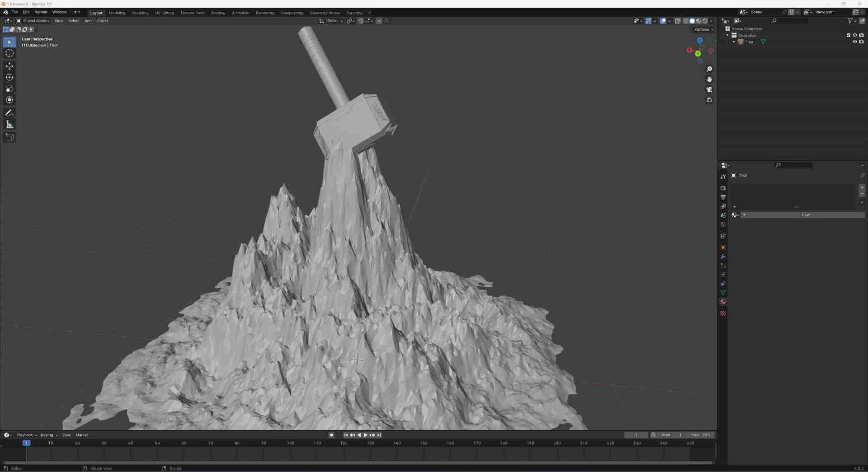
Task: Choose the Select Box tool
Action: 9,42
